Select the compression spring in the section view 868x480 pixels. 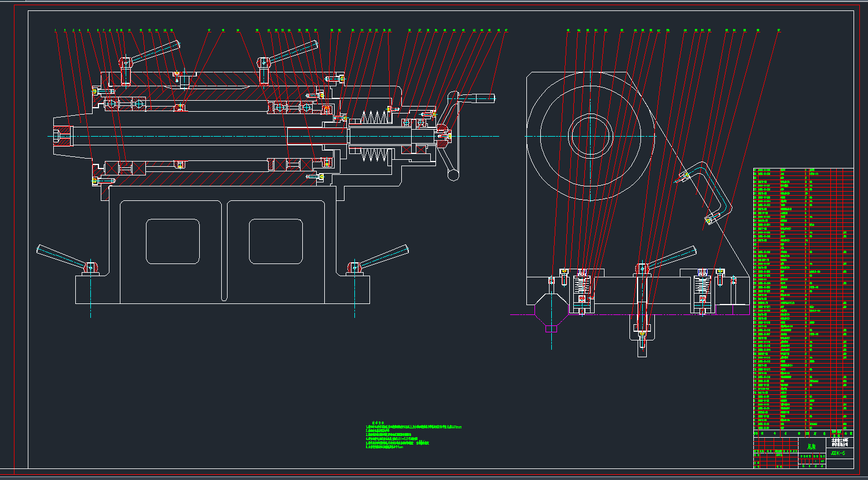(376, 118)
